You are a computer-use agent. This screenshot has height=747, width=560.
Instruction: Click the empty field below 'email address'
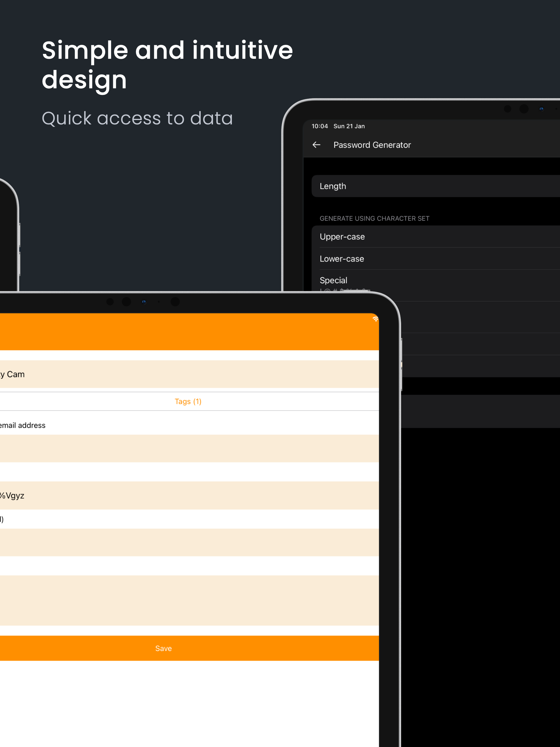pyautogui.click(x=189, y=448)
